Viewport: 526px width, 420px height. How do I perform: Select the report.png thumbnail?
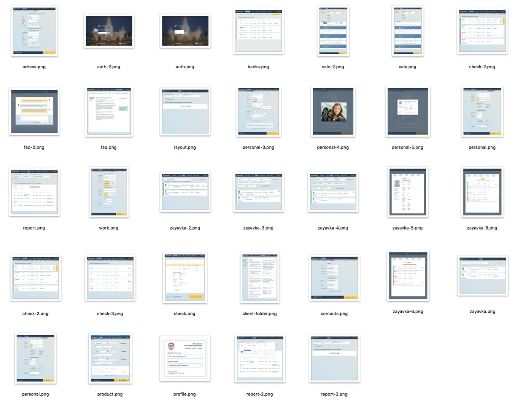tap(34, 192)
